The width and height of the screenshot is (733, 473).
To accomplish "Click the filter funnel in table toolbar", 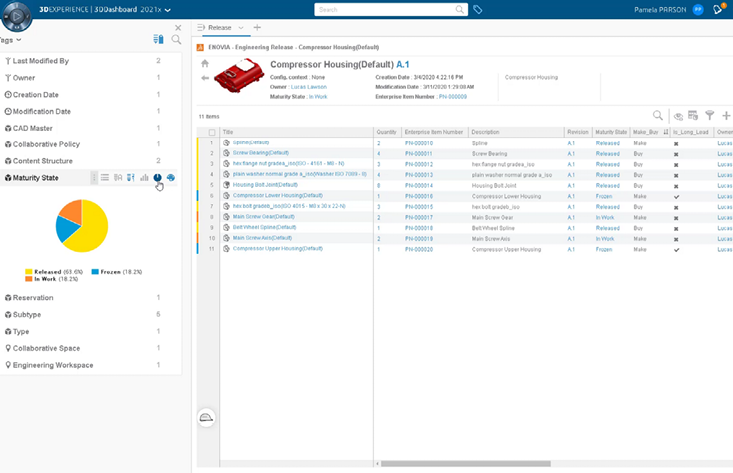I will 710,115.
